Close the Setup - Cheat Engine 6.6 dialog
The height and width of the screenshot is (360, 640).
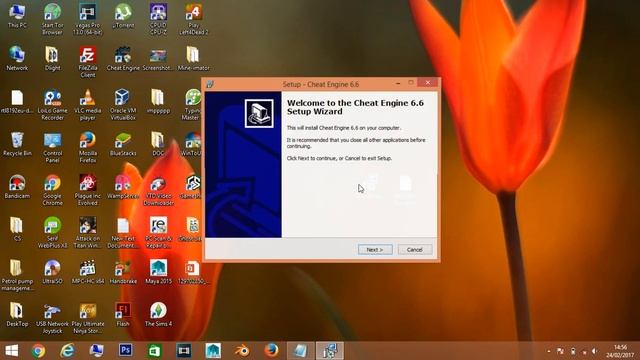(428, 83)
